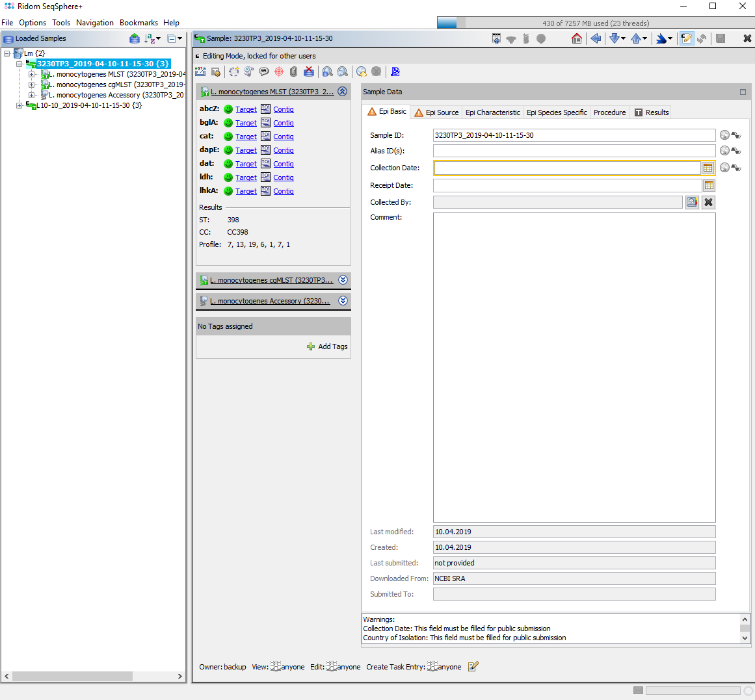Open the Collection Date calendar picker
The image size is (755, 700).
(x=708, y=168)
